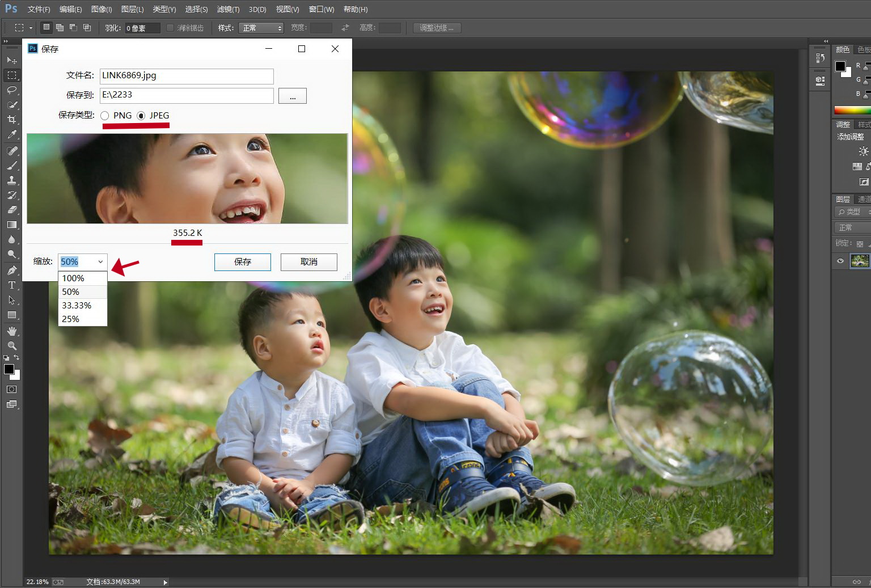Toggle Quick Mask mode
The width and height of the screenshot is (871, 588).
12,390
